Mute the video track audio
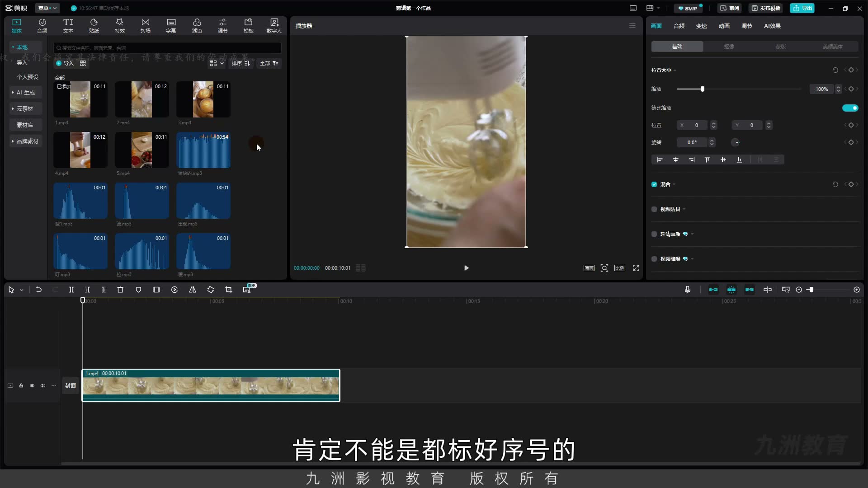Viewport: 868px width, 488px height. point(43,385)
